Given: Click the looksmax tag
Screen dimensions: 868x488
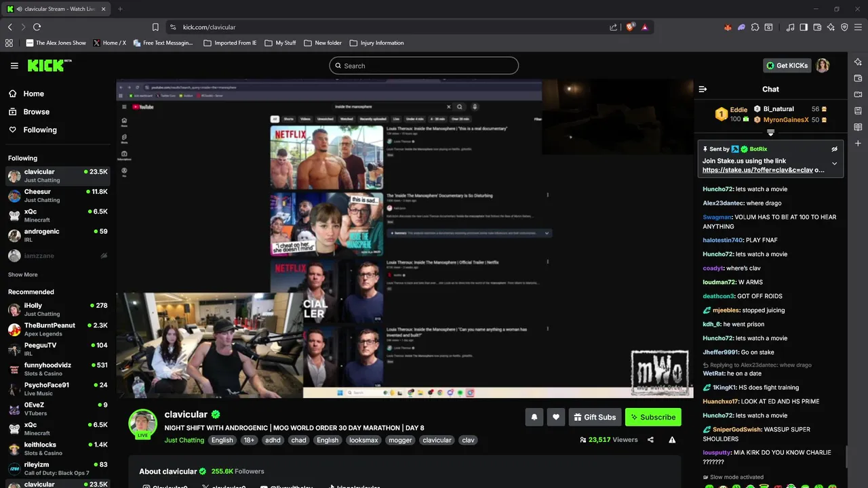Looking at the screenshot, I should pyautogui.click(x=363, y=440).
